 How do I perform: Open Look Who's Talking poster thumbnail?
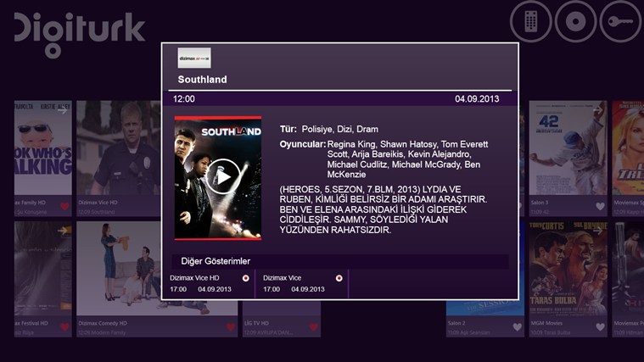click(x=43, y=148)
